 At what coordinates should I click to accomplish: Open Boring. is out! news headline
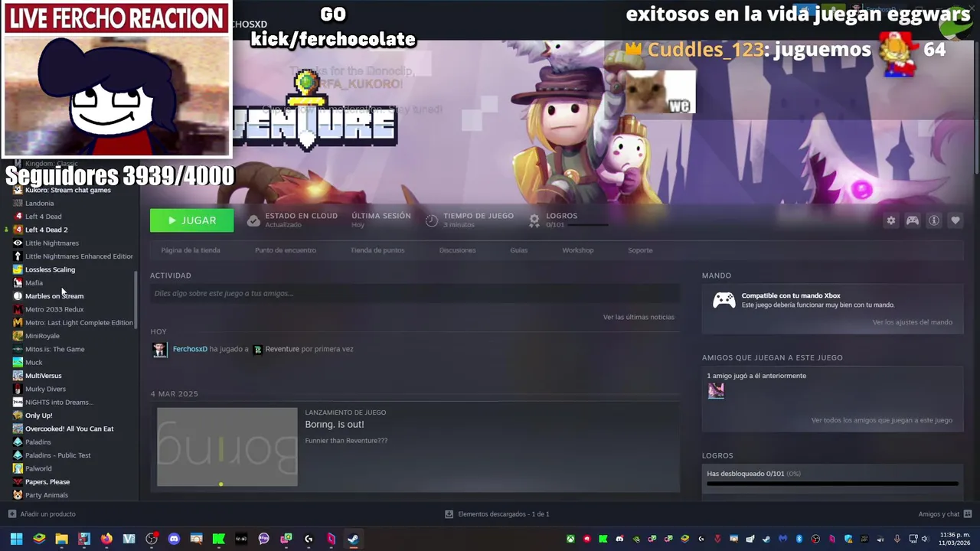pyautogui.click(x=335, y=425)
